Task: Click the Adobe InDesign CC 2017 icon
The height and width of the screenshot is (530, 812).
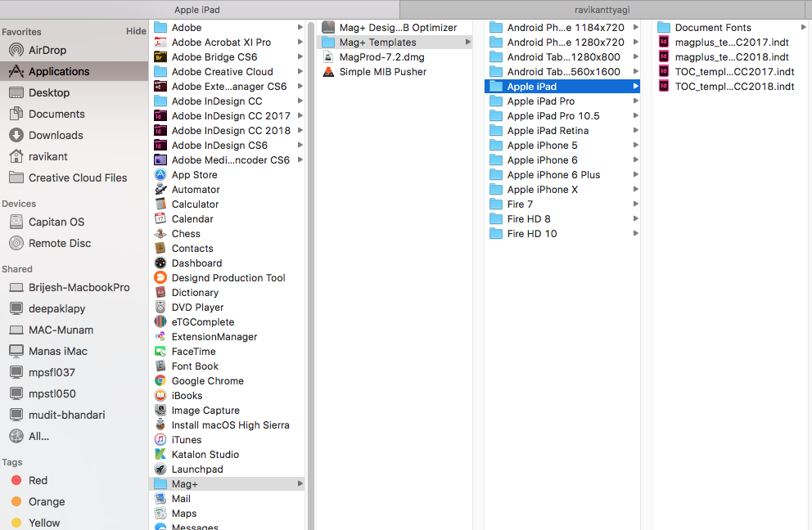Action: coord(160,116)
